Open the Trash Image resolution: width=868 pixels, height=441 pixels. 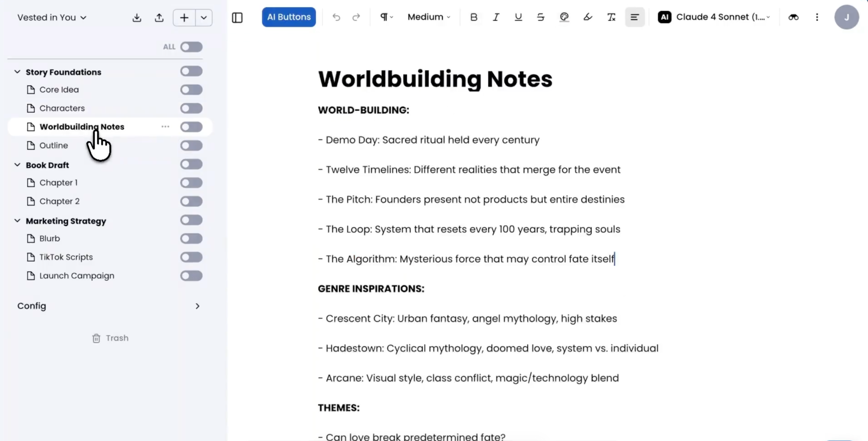pyautogui.click(x=111, y=338)
